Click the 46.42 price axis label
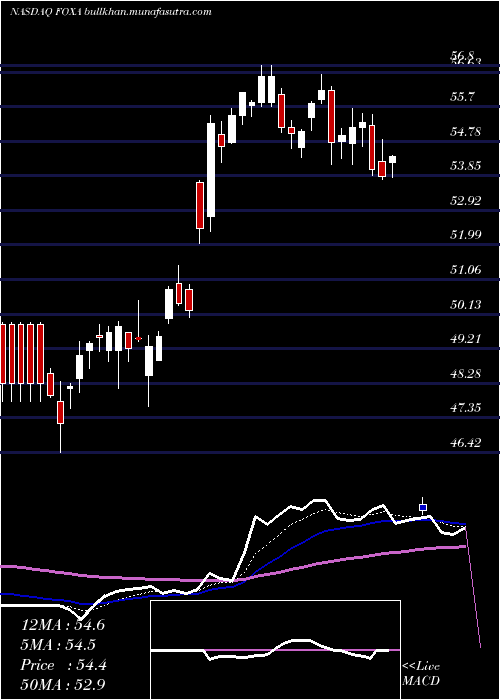This screenshot has width=500, height=700. coord(466,442)
